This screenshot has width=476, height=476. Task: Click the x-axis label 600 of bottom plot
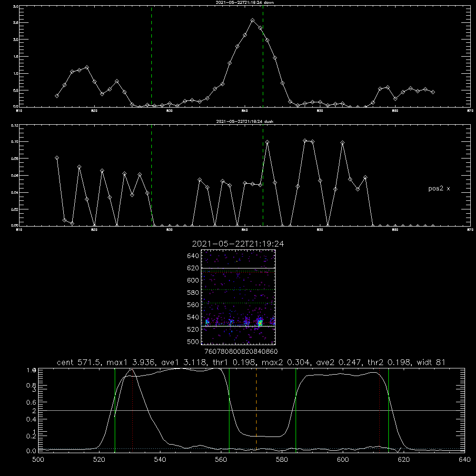pos(343,460)
